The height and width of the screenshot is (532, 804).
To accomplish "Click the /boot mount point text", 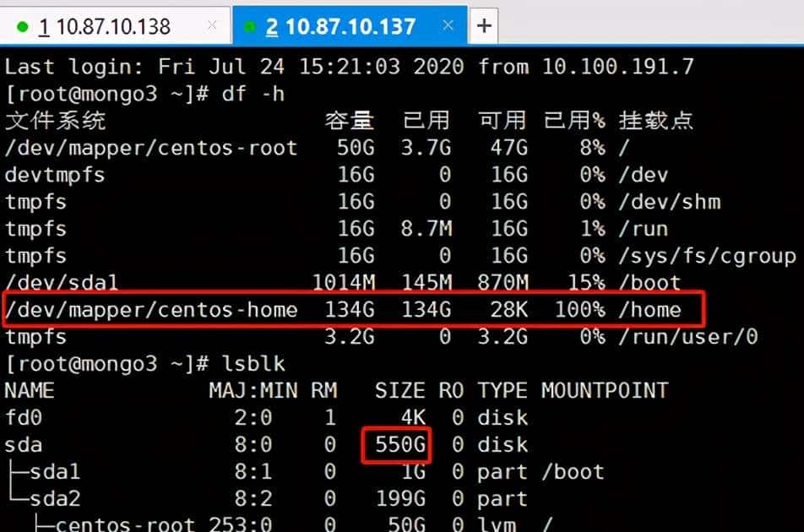I will click(573, 472).
